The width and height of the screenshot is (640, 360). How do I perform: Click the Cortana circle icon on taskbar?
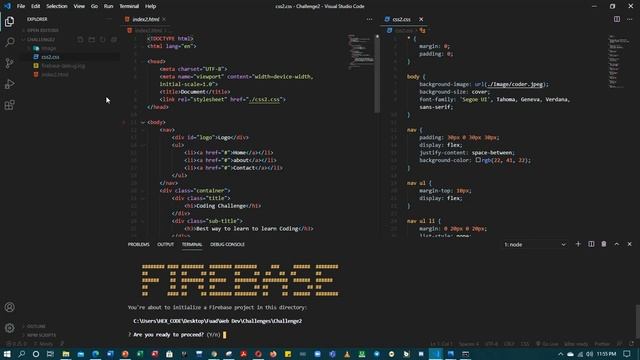(36, 354)
